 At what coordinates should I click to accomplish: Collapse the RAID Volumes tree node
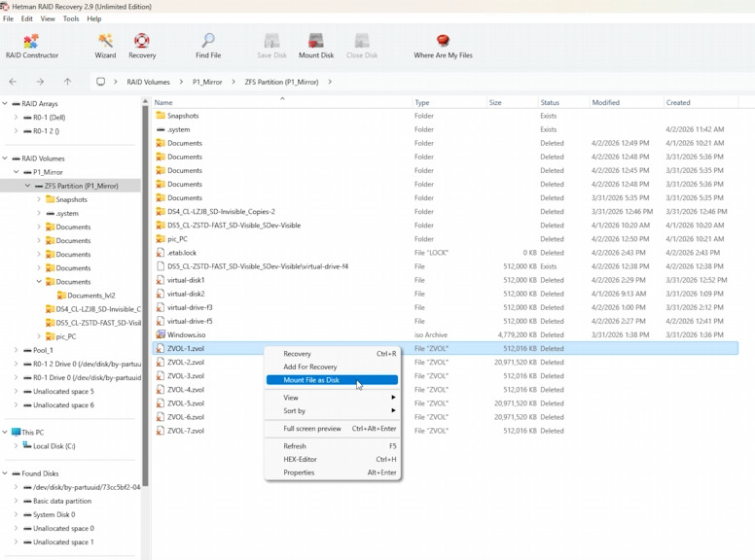5,158
